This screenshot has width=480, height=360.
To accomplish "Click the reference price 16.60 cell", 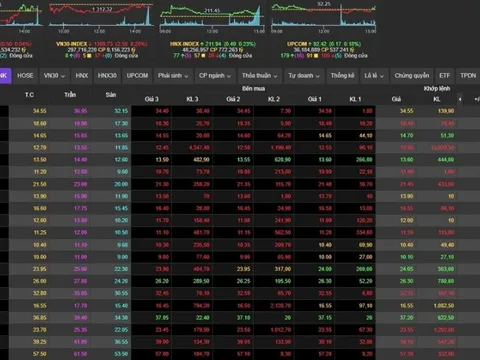I will [40, 208].
